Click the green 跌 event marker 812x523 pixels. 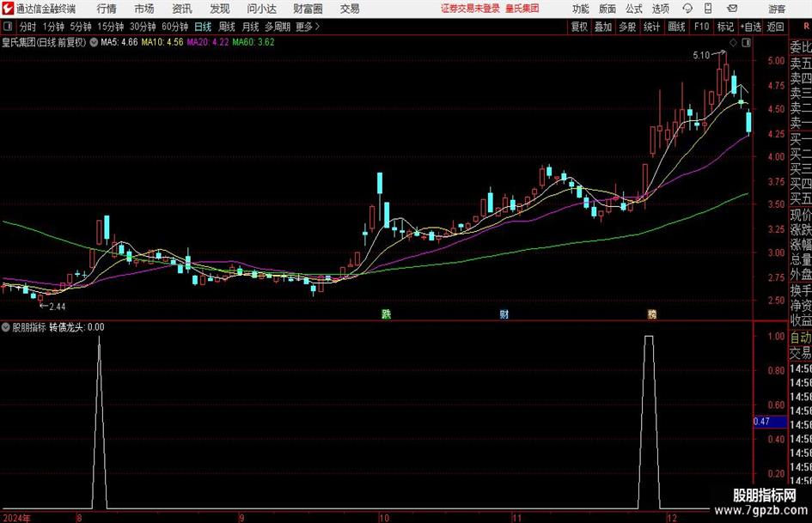tap(387, 314)
